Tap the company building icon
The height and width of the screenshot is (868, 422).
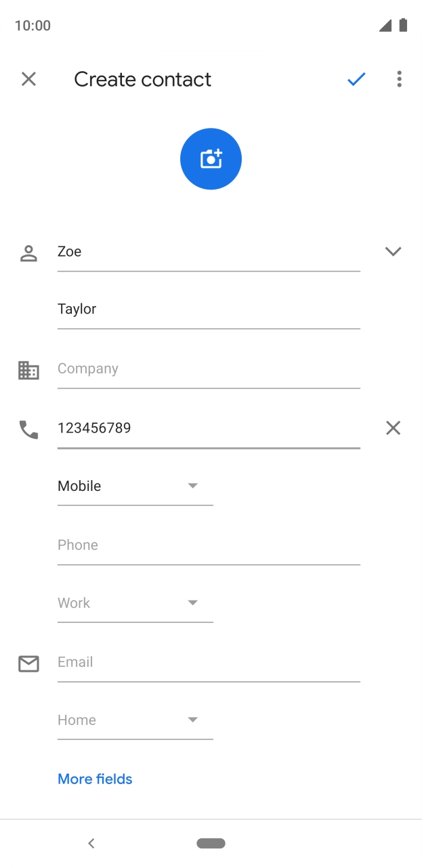(28, 370)
